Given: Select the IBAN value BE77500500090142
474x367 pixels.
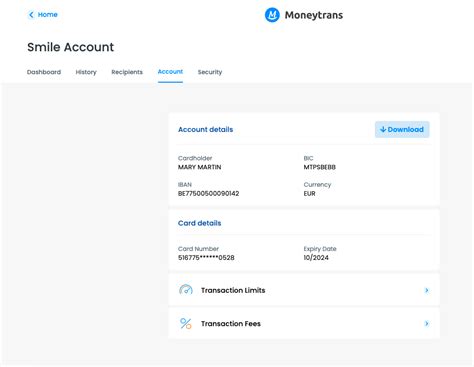Looking at the screenshot, I should point(209,193).
